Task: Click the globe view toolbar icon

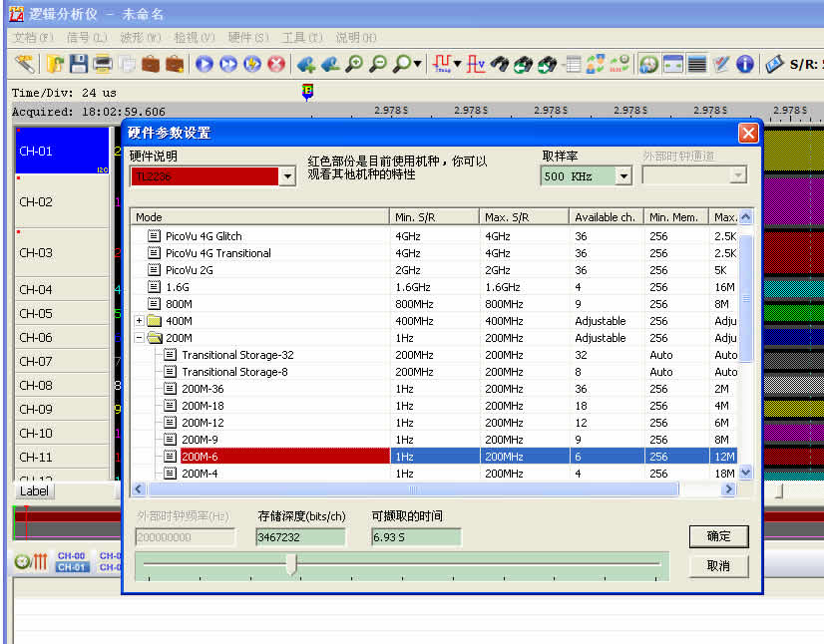Action: coord(649,64)
